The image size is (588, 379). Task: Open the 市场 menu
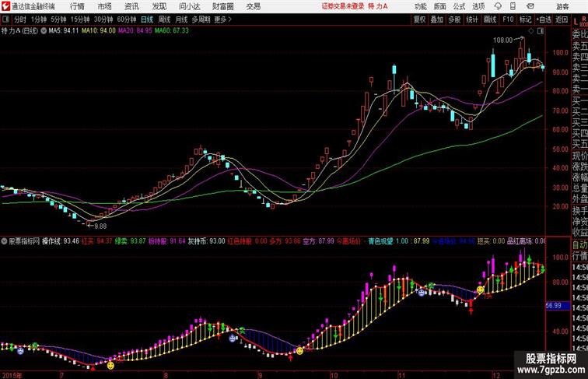104,6
